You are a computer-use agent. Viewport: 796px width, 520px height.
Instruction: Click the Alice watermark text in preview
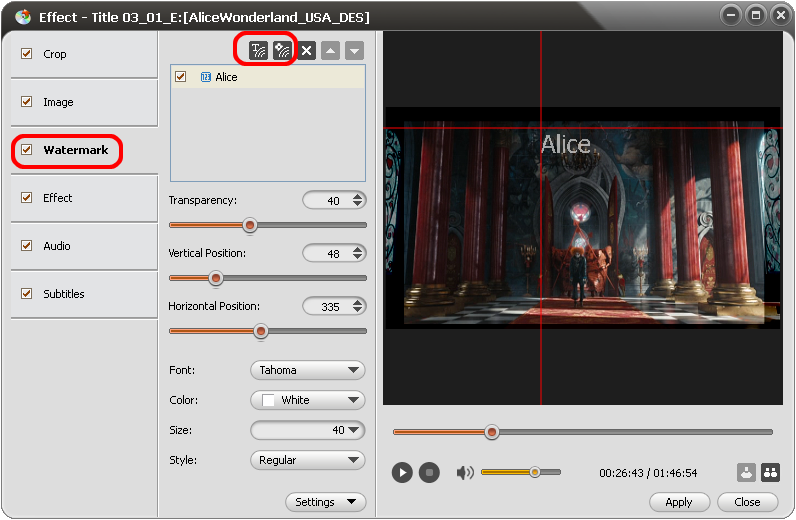pos(566,144)
